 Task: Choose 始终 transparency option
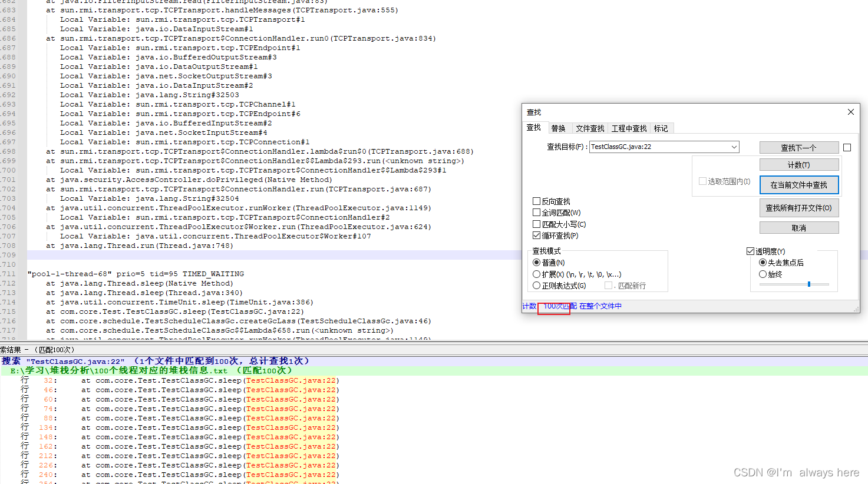[763, 274]
